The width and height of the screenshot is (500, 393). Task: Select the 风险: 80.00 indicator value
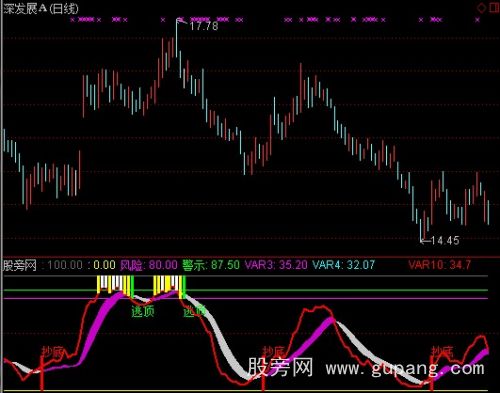tap(149, 265)
